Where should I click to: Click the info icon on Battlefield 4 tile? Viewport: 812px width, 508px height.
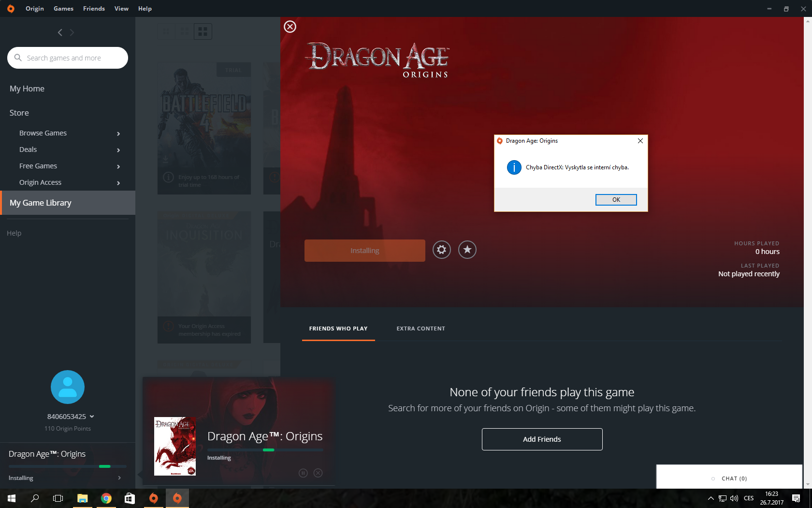168,177
